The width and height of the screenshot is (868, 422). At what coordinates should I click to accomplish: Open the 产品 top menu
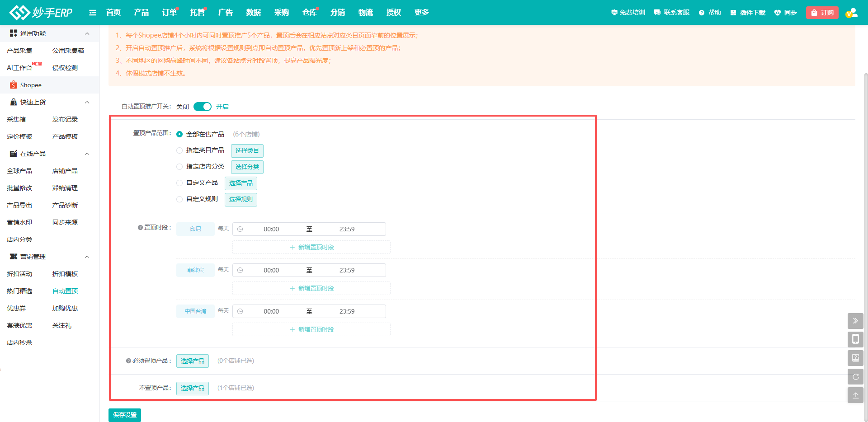[x=142, y=12]
